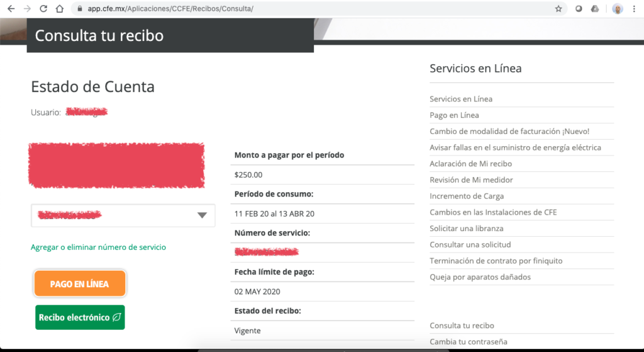Open Incremento de Carga link
This screenshot has width=644, height=352.
[x=467, y=196]
